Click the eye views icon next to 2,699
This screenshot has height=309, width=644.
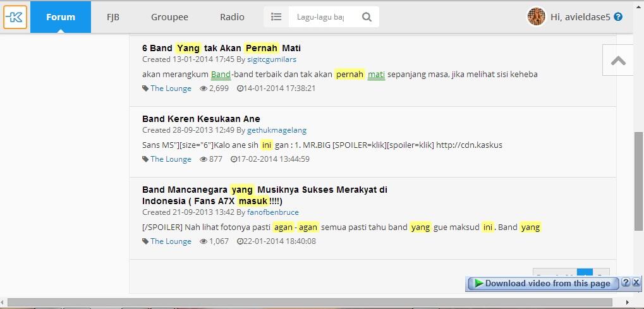(204, 88)
